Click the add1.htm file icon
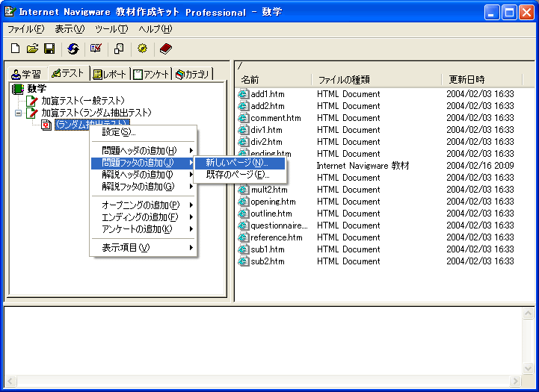 (x=244, y=94)
